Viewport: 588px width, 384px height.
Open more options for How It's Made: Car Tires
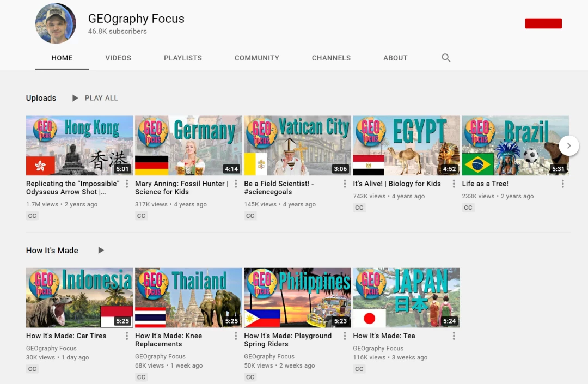pyautogui.click(x=127, y=336)
